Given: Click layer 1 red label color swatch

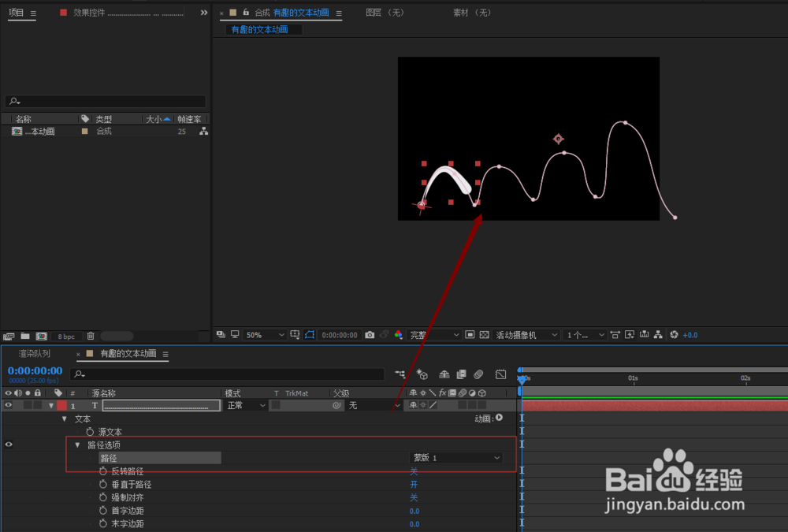Looking at the screenshot, I should pos(61,405).
